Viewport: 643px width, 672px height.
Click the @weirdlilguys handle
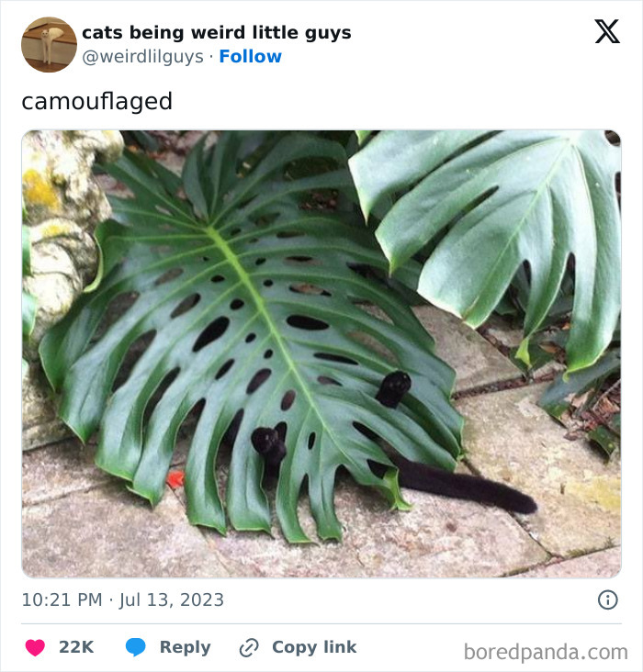click(141, 57)
